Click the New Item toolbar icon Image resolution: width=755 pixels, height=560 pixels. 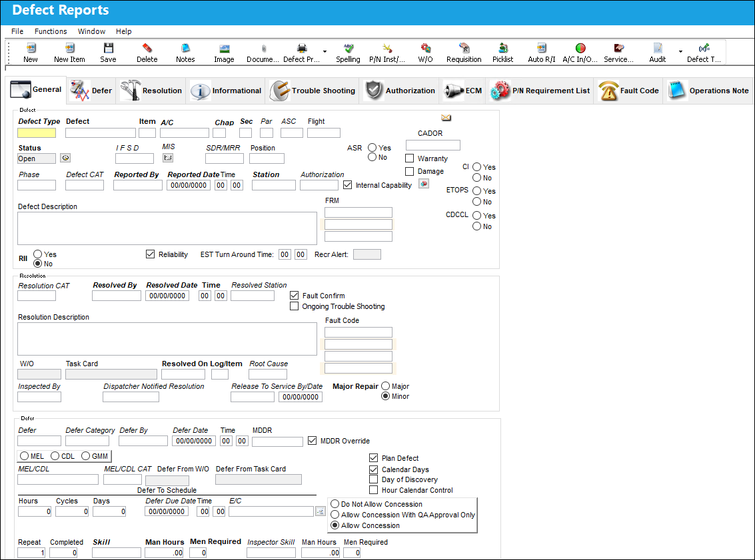click(x=69, y=48)
